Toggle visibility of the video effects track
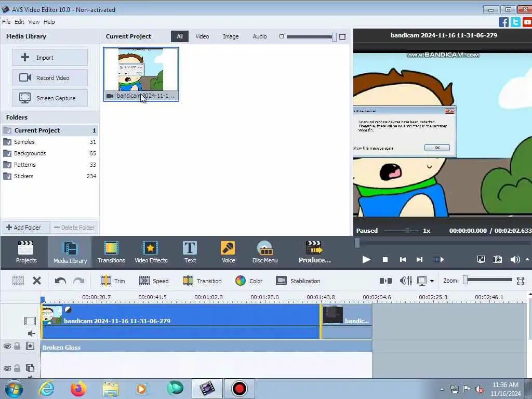 click(7, 346)
